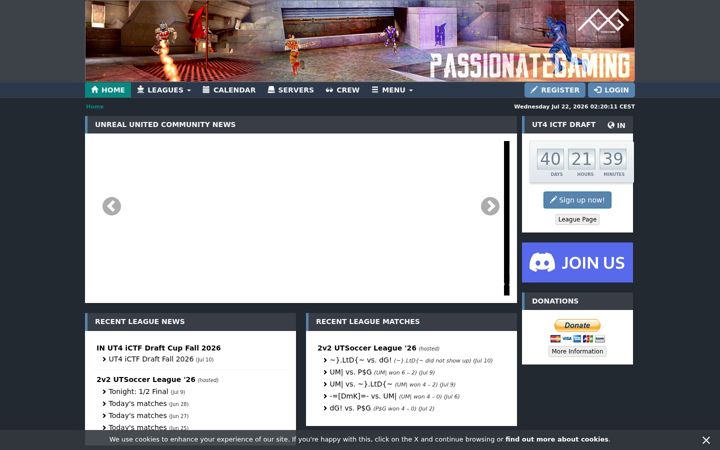Expand the Menu dropdown
The height and width of the screenshot is (450, 720).
point(392,90)
